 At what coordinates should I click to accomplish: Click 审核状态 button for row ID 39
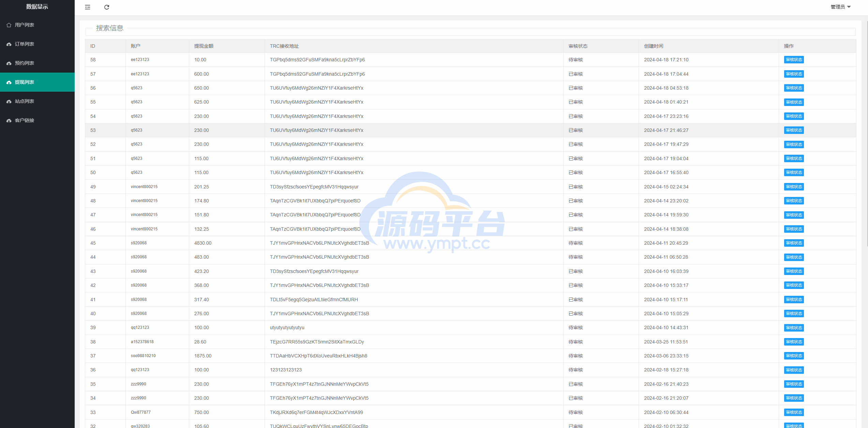tap(794, 328)
